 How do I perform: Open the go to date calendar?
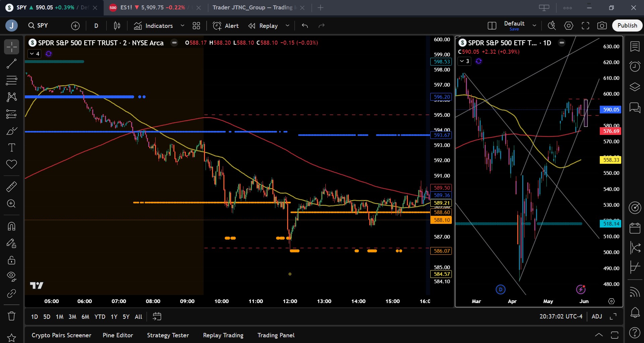tap(157, 316)
